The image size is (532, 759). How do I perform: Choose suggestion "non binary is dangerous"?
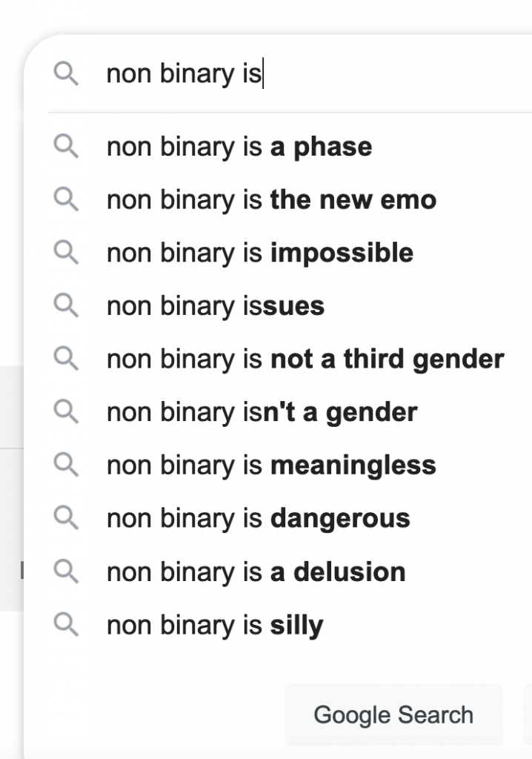(x=258, y=519)
